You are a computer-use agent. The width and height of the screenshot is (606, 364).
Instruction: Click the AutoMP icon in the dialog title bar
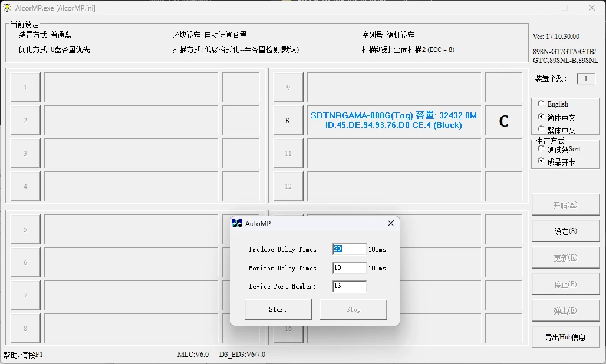[238, 223]
